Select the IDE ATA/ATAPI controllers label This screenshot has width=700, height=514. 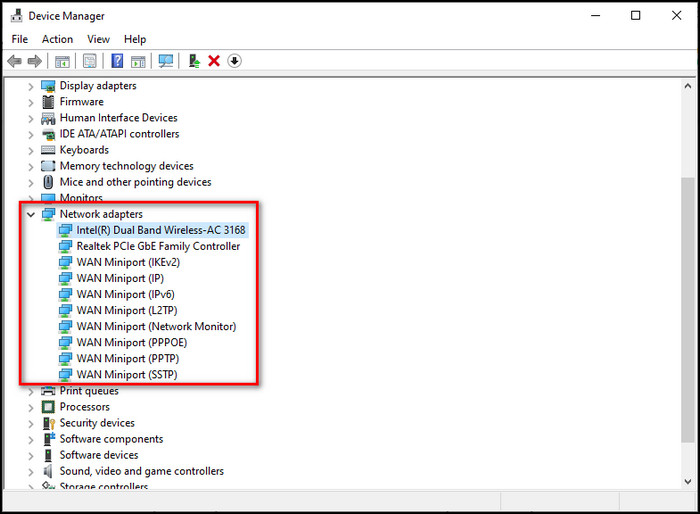point(120,134)
